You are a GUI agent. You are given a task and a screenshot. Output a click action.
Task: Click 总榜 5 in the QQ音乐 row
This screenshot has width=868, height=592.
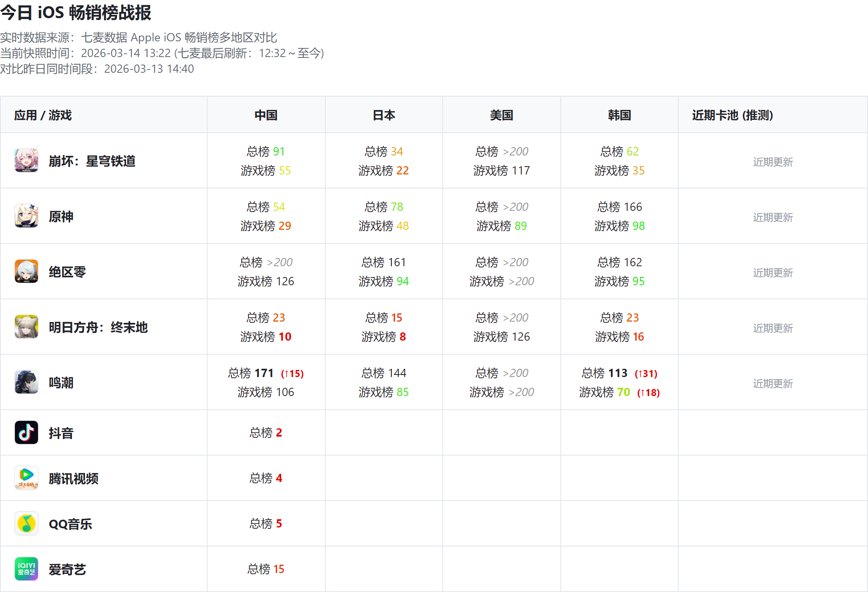point(266,523)
